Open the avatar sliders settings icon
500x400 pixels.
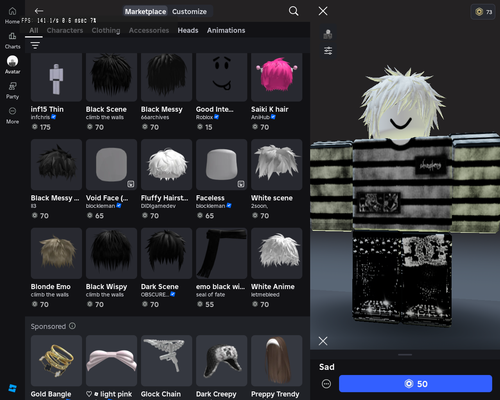point(328,51)
